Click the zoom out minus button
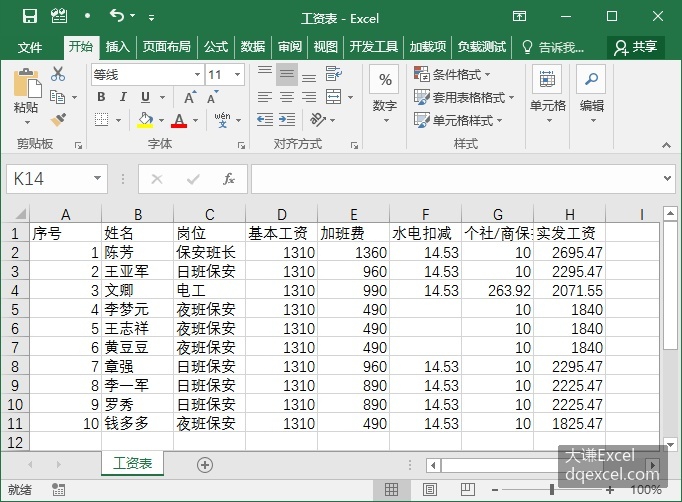The height and width of the screenshot is (502, 682). pyautogui.click(x=495, y=490)
